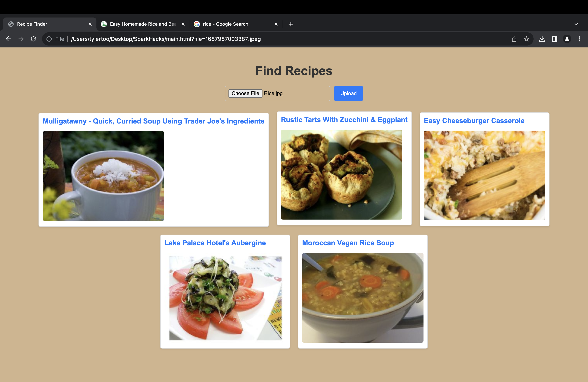This screenshot has height=382, width=588.
Task: Open Chrome three-dot menu
Action: tap(579, 39)
